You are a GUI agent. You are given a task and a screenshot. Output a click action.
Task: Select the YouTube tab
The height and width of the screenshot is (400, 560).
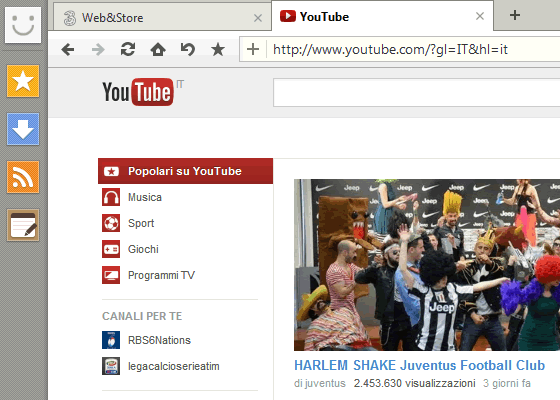coord(382,16)
